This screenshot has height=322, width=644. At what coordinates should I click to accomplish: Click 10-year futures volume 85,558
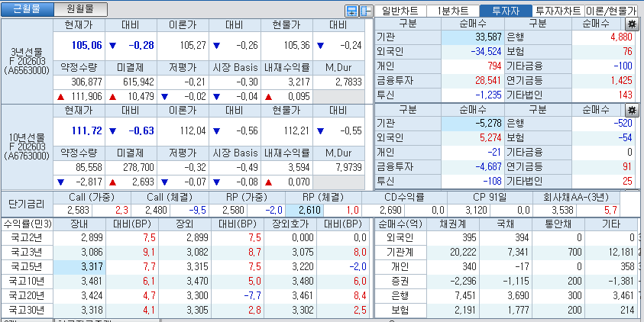click(79, 167)
